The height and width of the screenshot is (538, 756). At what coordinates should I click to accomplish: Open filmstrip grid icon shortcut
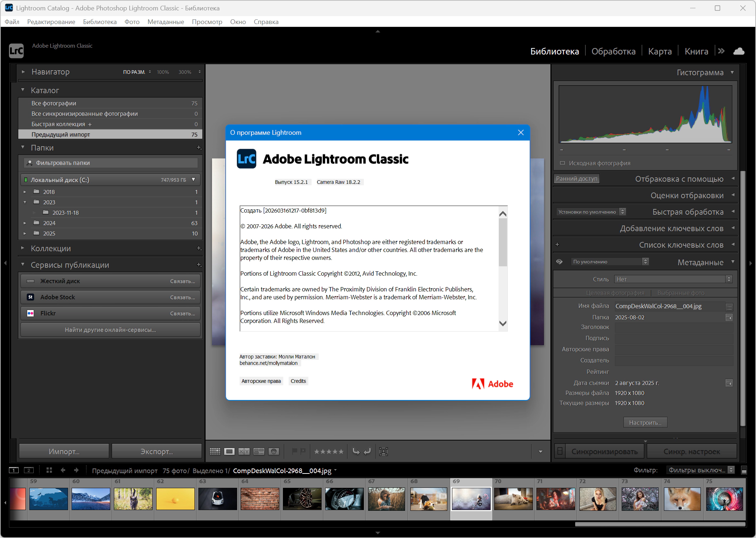pyautogui.click(x=49, y=470)
